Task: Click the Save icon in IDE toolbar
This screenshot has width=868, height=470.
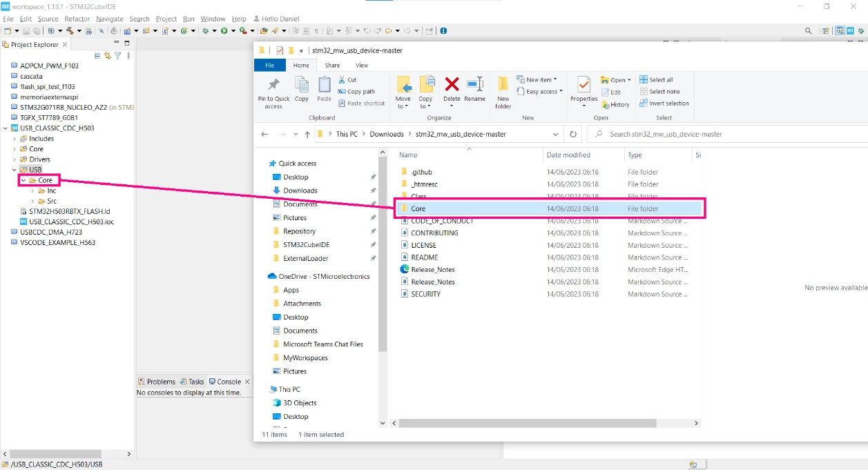Action: click(26, 30)
